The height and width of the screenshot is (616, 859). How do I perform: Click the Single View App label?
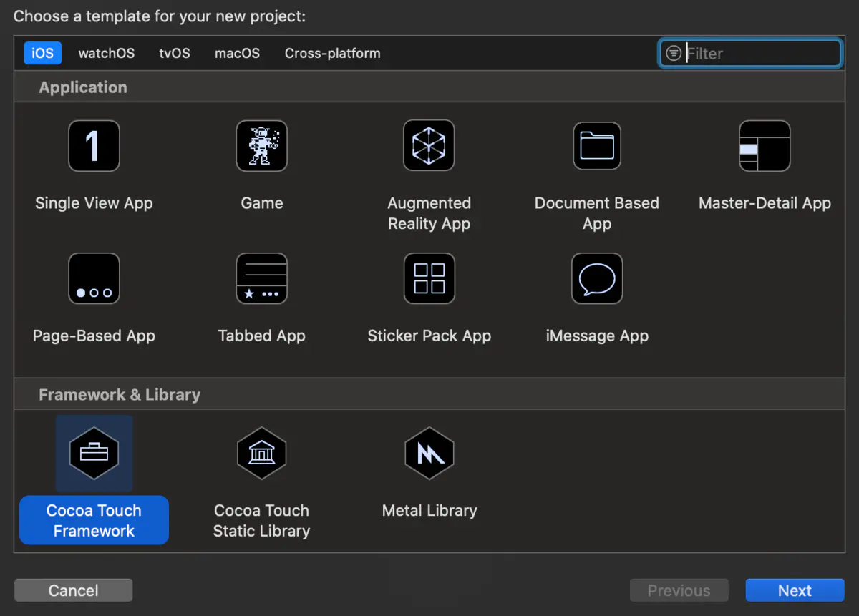click(94, 203)
